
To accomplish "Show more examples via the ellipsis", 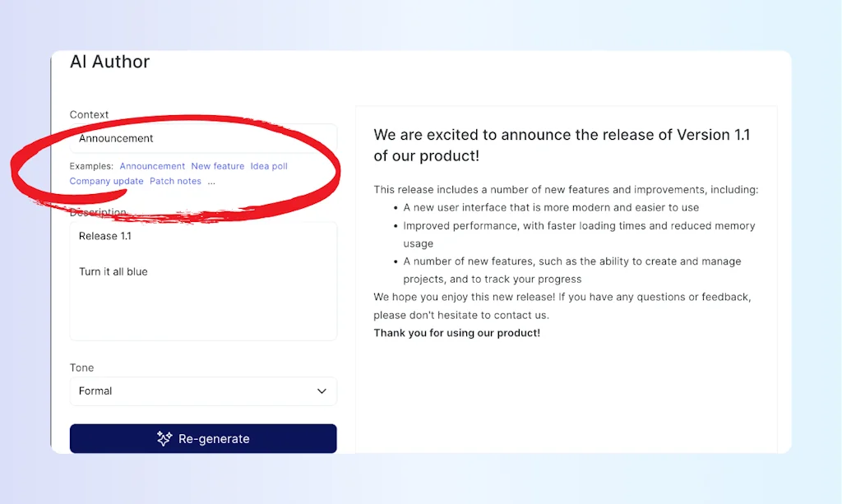I will [211, 181].
